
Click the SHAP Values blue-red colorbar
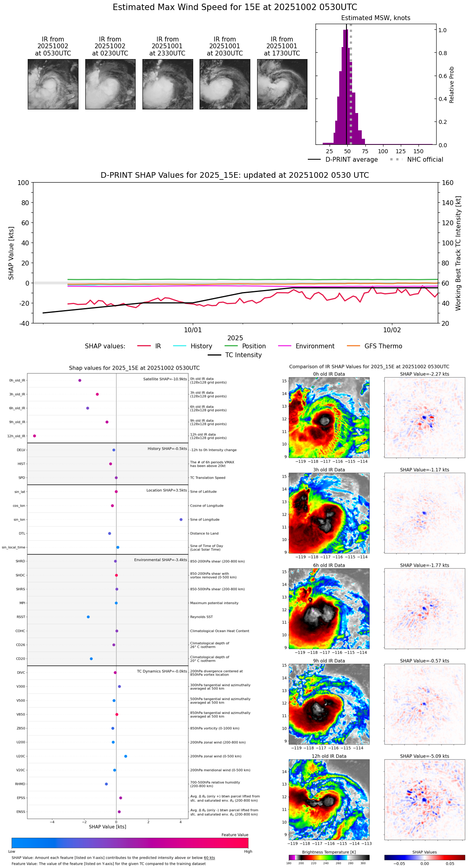click(x=425, y=858)
